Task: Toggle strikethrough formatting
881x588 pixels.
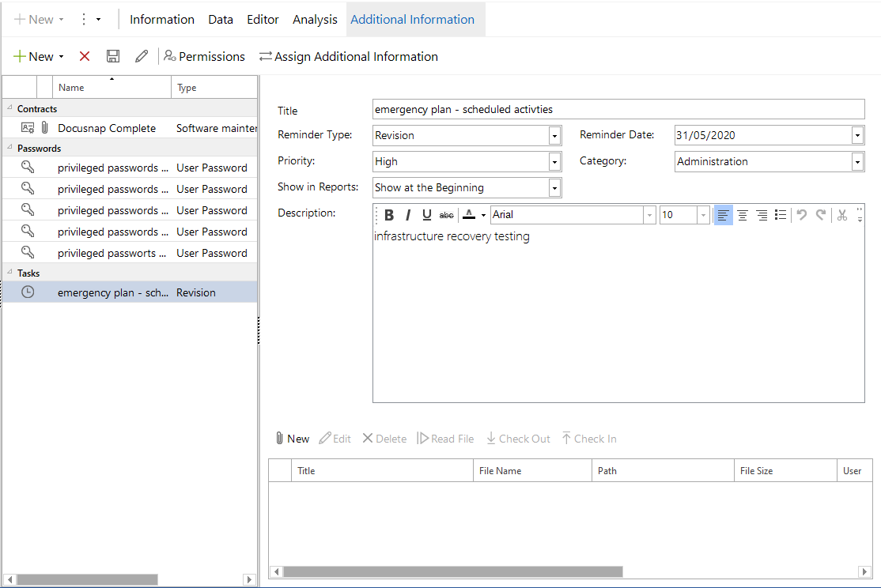Action: [x=446, y=215]
